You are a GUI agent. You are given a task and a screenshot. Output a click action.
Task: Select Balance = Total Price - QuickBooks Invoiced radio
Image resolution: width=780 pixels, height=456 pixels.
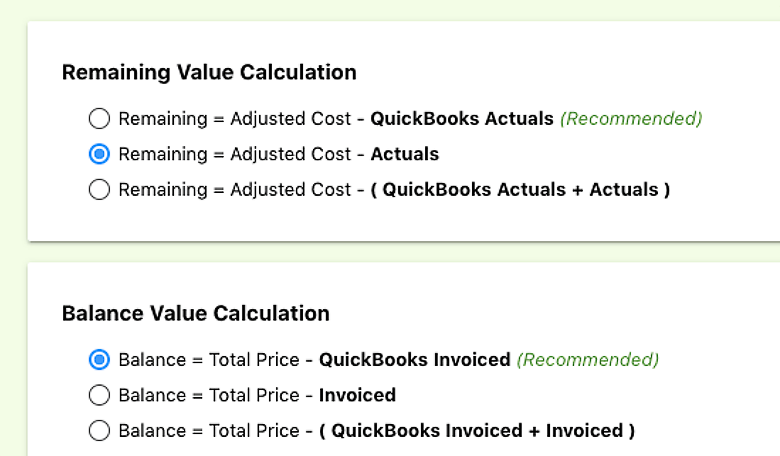[x=99, y=359]
